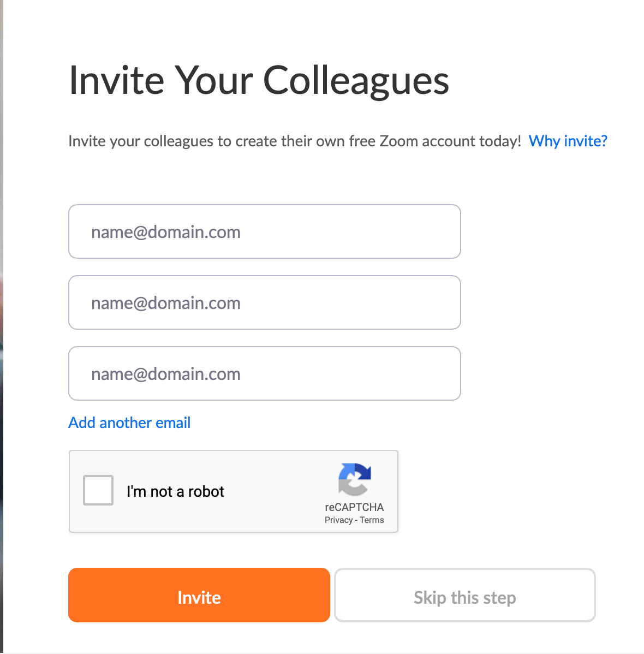Open the "Why invite?" link

tap(568, 141)
